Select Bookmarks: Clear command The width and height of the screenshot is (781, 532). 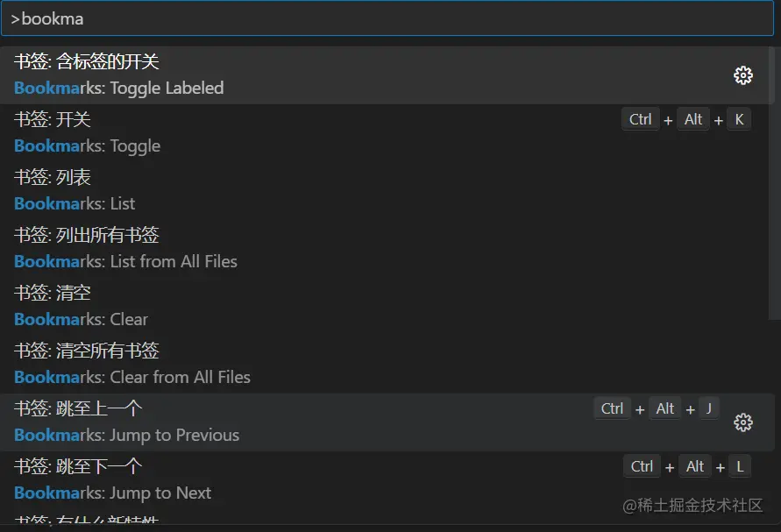[x=263, y=307]
